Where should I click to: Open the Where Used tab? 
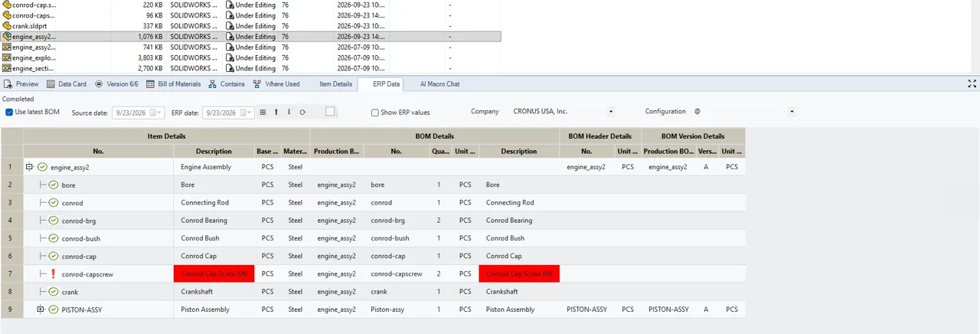tap(276, 83)
